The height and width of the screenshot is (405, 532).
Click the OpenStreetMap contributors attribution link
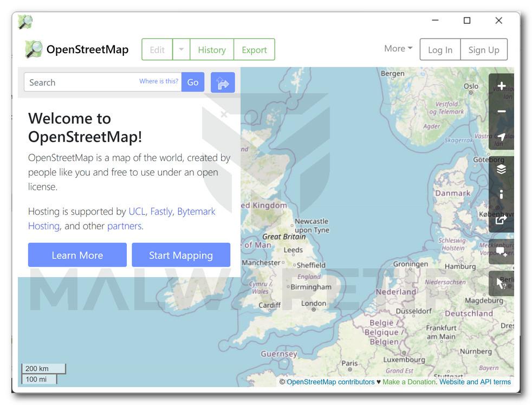coord(330,382)
